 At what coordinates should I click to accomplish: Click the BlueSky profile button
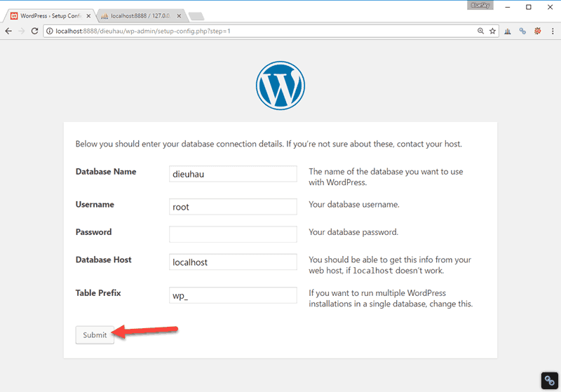(x=480, y=6)
